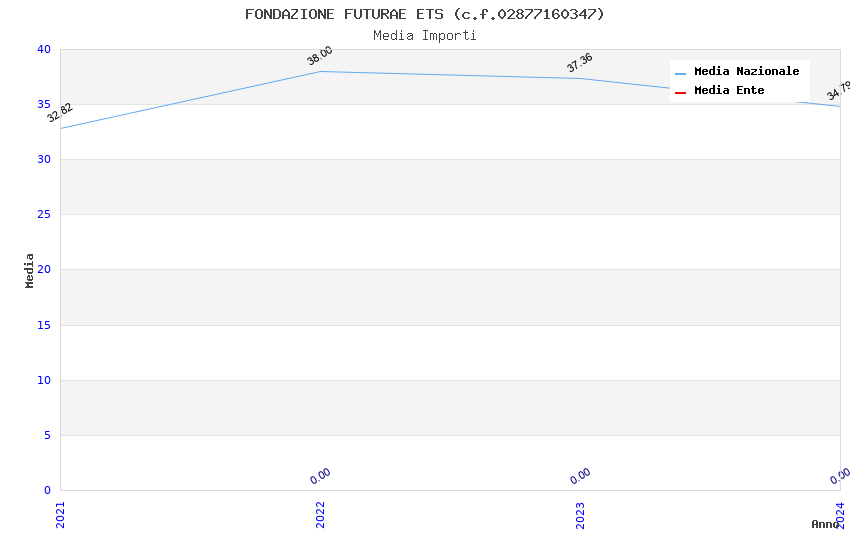This screenshot has width=850, height=550.
Task: Select the 38.00 data point label
Action: pos(320,56)
